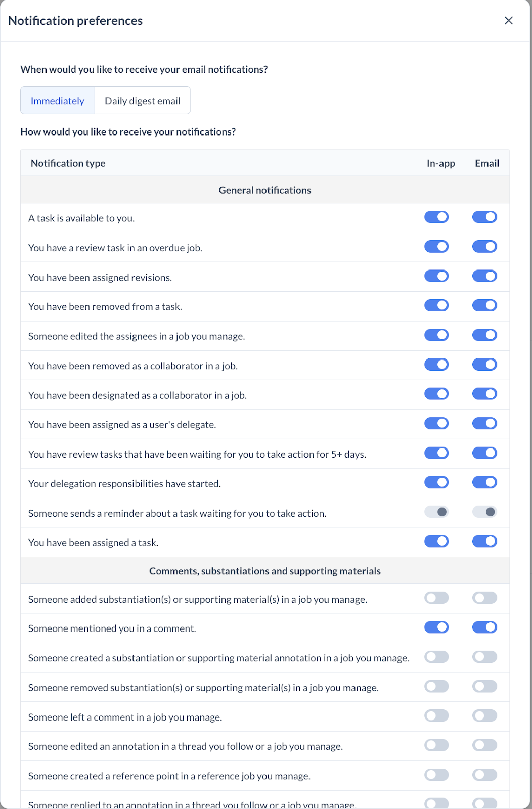The image size is (532, 809).
Task: Disable email for delegation responsibilities started
Action: tap(484, 482)
